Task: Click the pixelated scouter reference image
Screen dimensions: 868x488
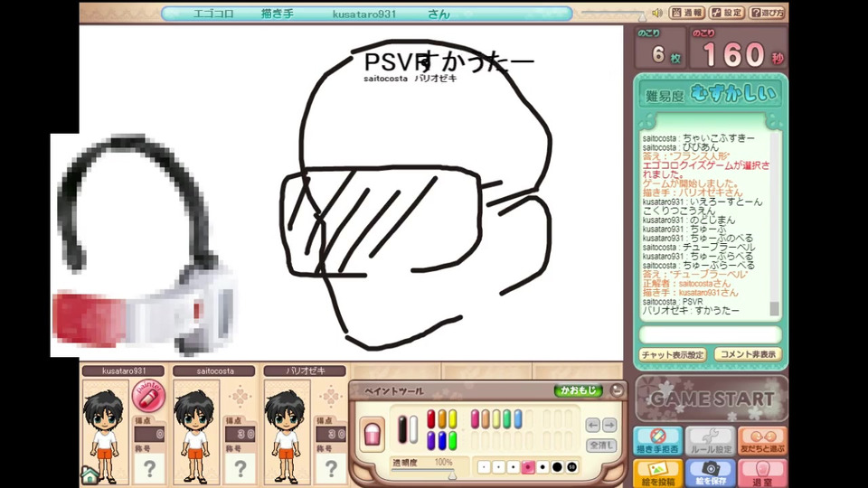Action: [x=144, y=245]
